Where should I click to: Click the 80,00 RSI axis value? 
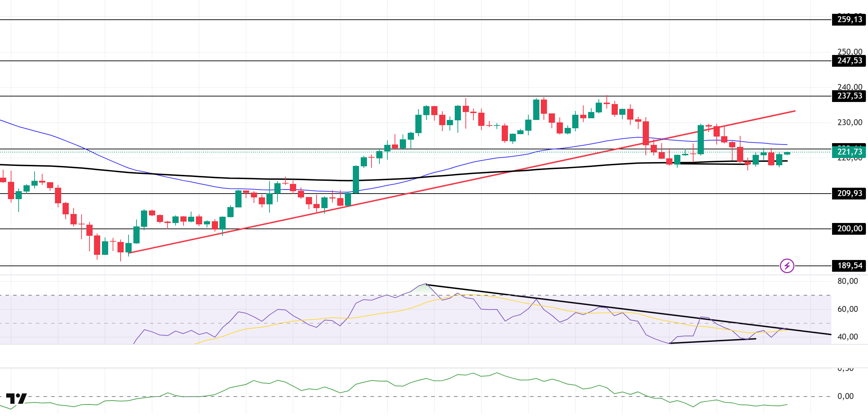tap(847, 281)
